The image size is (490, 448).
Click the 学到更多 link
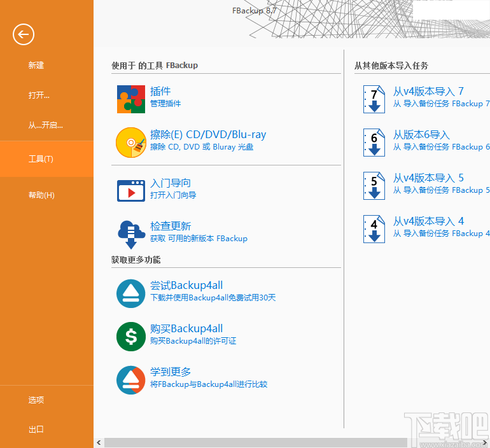pyautogui.click(x=171, y=372)
